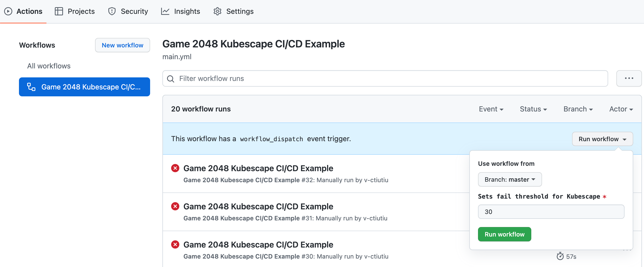This screenshot has height=267, width=644.
Task: Click the New workflow button
Action: [x=122, y=45]
